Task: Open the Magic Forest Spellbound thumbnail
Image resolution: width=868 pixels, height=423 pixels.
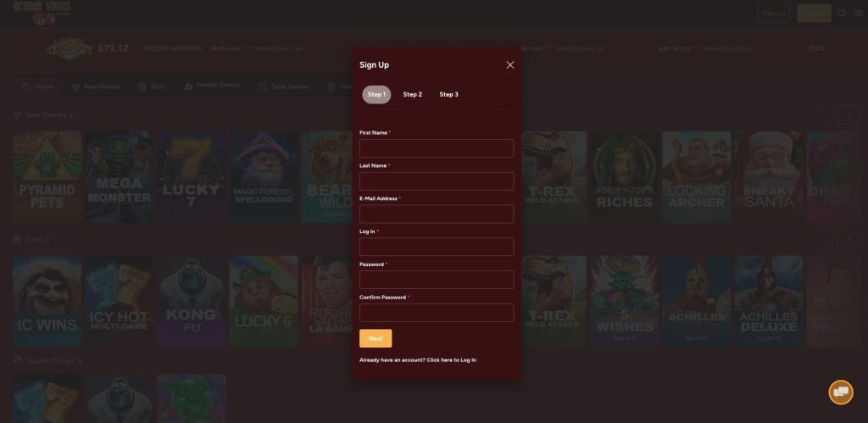Action: coord(264,177)
